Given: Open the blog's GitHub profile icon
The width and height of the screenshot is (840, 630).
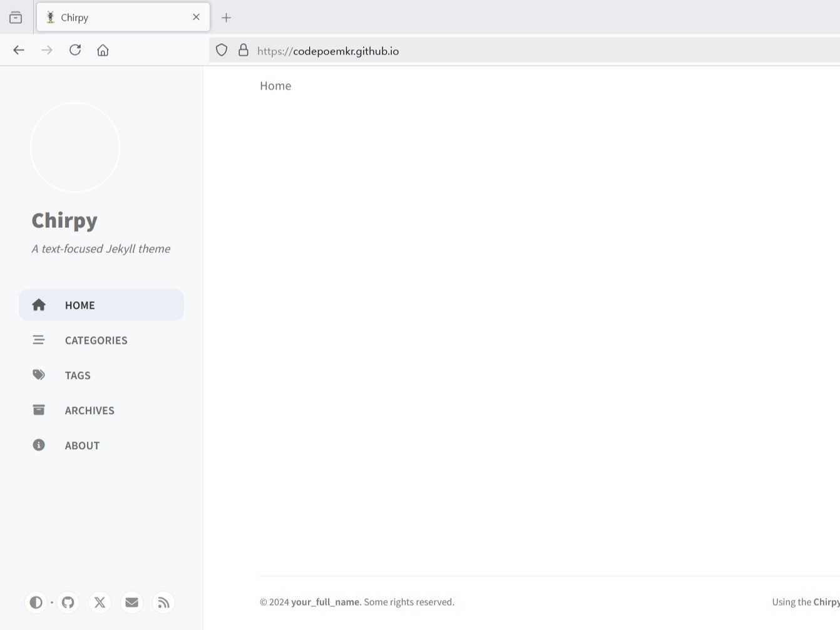Looking at the screenshot, I should point(68,602).
